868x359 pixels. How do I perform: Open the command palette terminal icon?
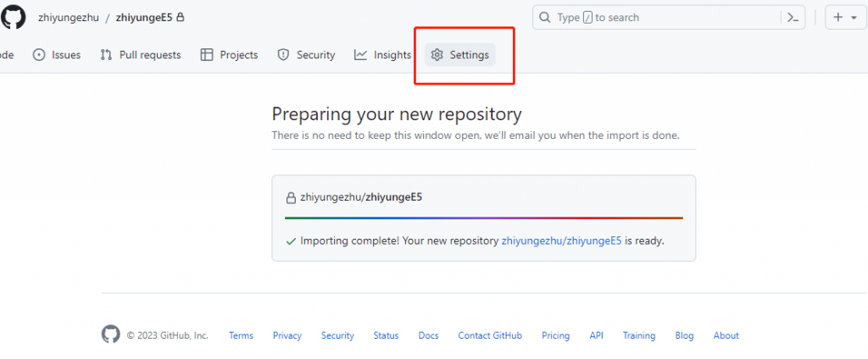pos(793,18)
